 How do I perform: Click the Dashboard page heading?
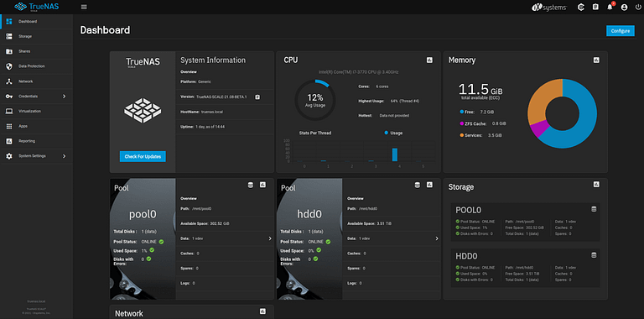click(x=105, y=30)
